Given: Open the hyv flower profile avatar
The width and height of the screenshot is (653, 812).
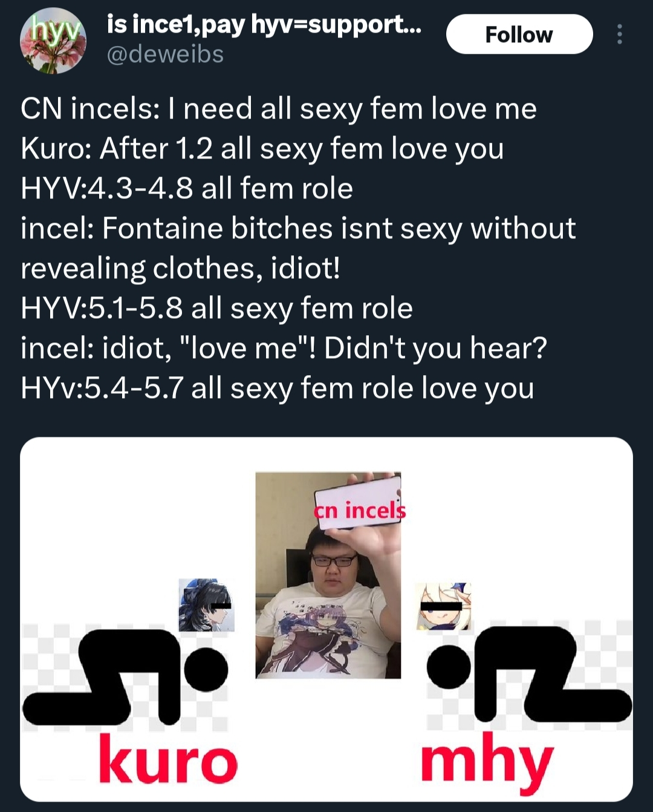Looking at the screenshot, I should pos(53,41).
